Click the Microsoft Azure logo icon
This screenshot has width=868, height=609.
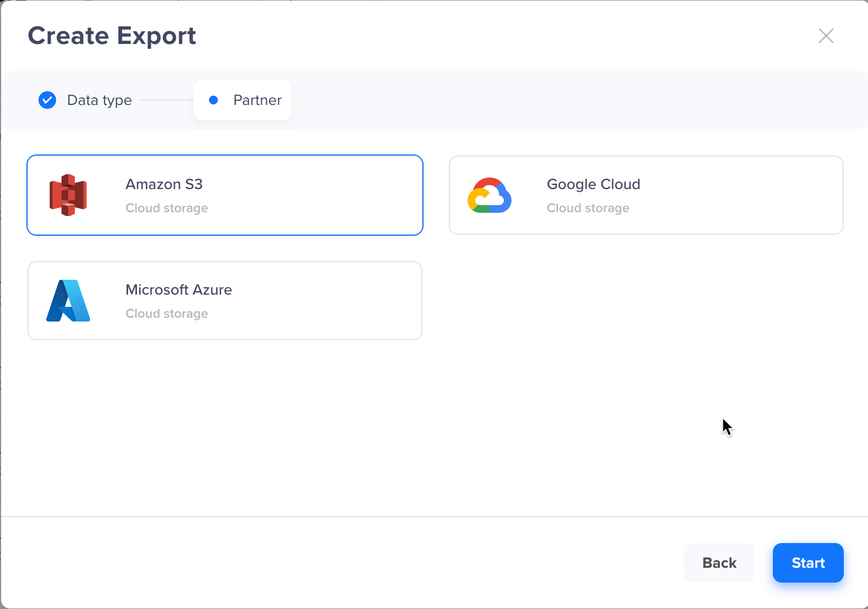(x=68, y=301)
